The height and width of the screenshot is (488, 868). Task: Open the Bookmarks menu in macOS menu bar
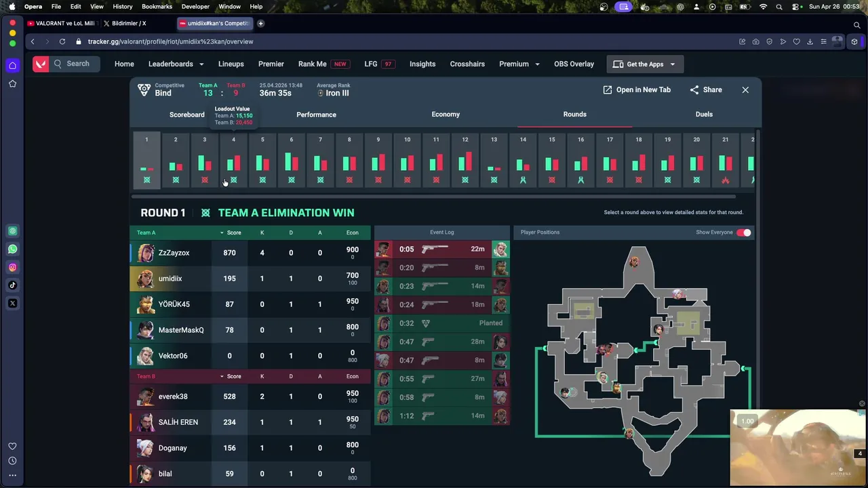coord(157,7)
